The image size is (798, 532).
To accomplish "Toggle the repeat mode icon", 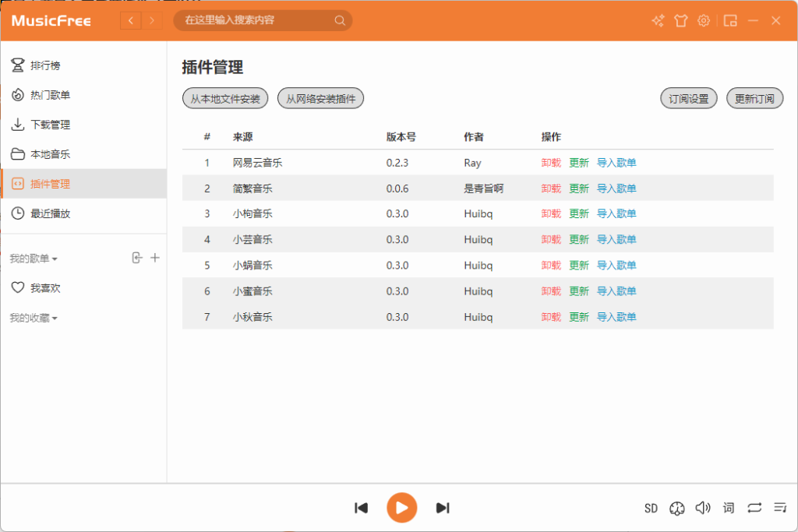I will tap(754, 508).
